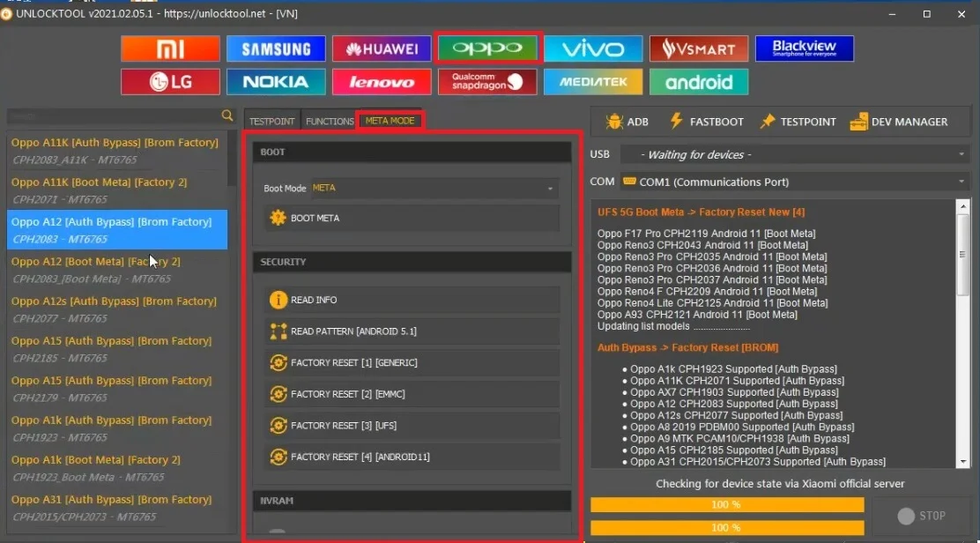Viewport: 980px width, 543px height.
Task: Start Factory Reset [3] UFS
Action: pyautogui.click(x=412, y=426)
